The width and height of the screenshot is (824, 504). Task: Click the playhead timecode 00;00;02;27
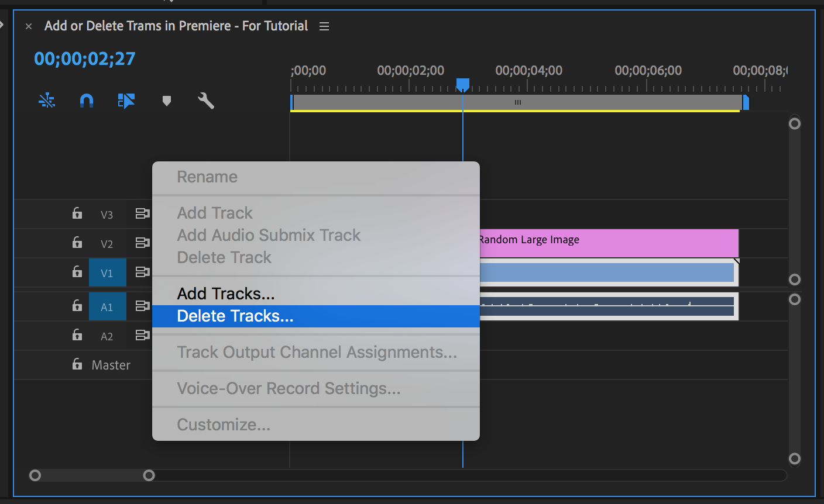tap(85, 58)
